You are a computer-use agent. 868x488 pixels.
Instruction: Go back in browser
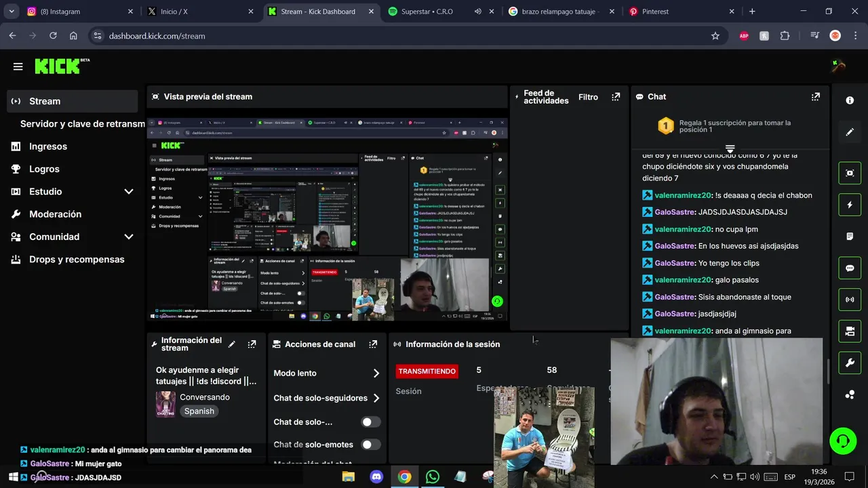pos(12,36)
